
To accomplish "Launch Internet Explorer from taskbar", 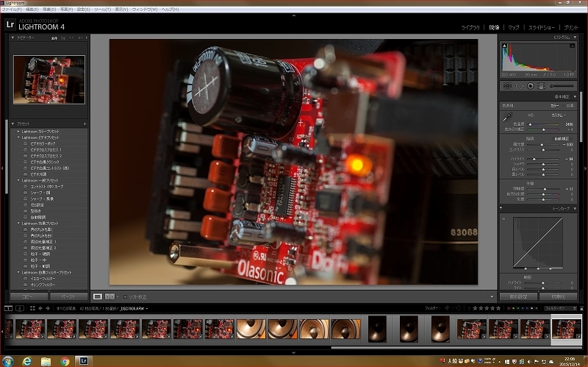I will [26, 361].
